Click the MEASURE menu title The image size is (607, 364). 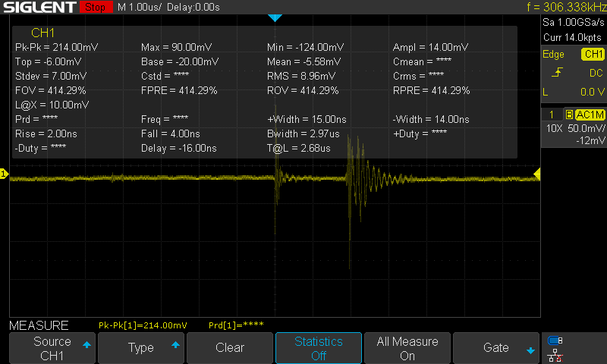(x=39, y=325)
